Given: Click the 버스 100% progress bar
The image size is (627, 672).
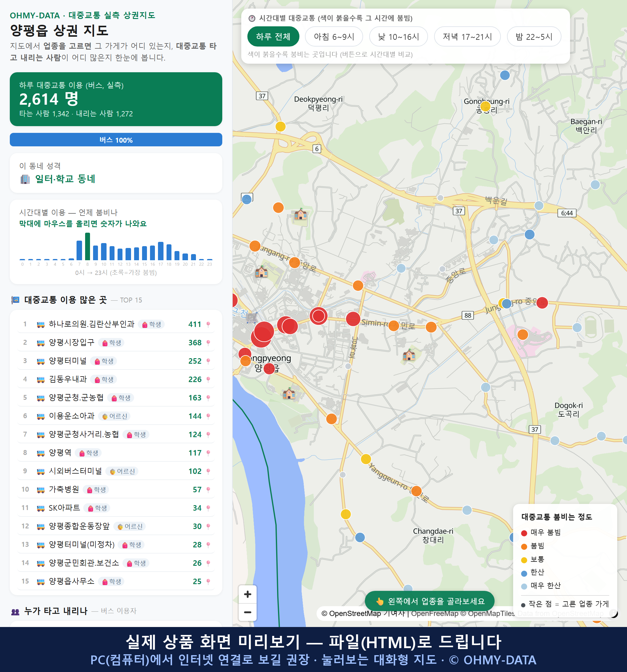Looking at the screenshot, I should tap(116, 140).
